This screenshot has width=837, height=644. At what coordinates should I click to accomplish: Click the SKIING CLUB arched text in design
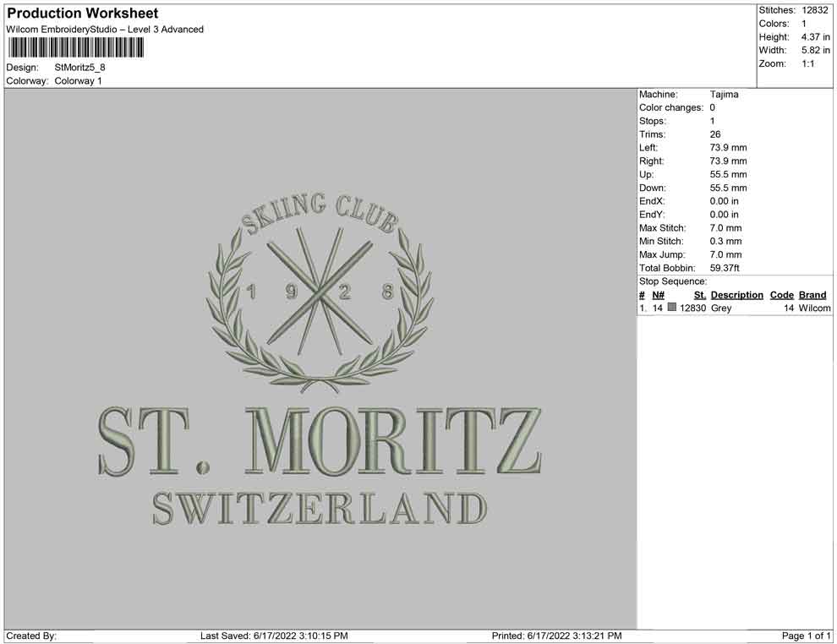pyautogui.click(x=320, y=214)
